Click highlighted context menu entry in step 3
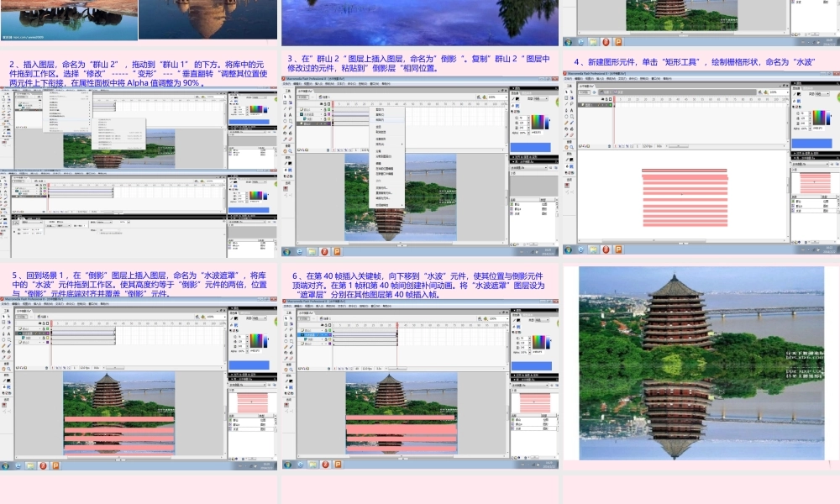This screenshot has width=840, height=504. coord(386,120)
